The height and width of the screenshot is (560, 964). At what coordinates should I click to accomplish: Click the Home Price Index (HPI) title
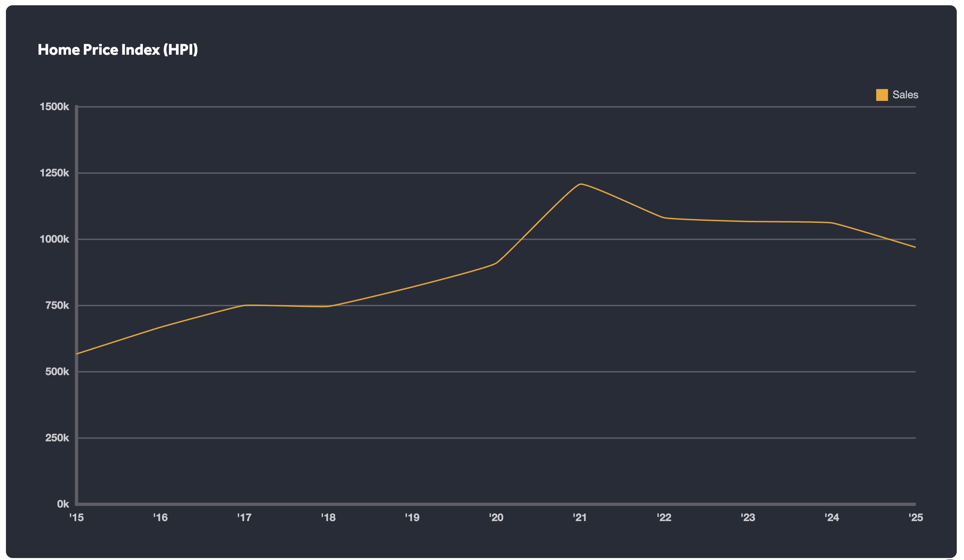[117, 50]
